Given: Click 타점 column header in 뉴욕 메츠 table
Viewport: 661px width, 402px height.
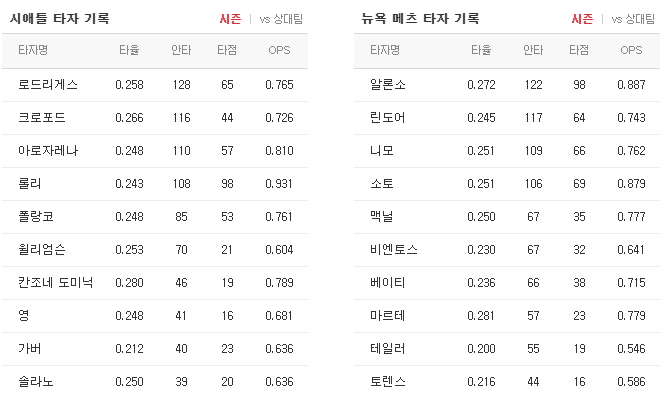Looking at the screenshot, I should (x=579, y=50).
